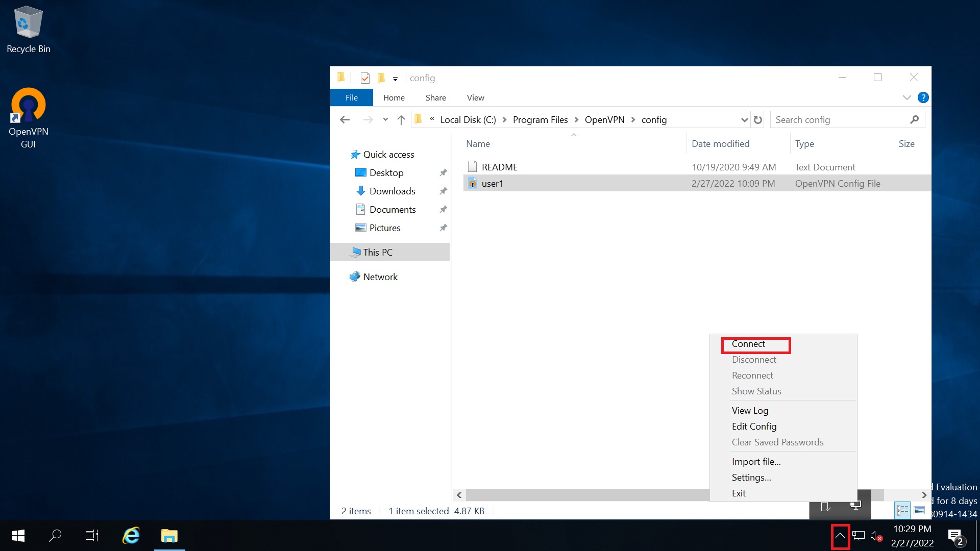Image resolution: width=980 pixels, height=551 pixels.
Task: Open the Windows Start menu
Action: click(18, 536)
